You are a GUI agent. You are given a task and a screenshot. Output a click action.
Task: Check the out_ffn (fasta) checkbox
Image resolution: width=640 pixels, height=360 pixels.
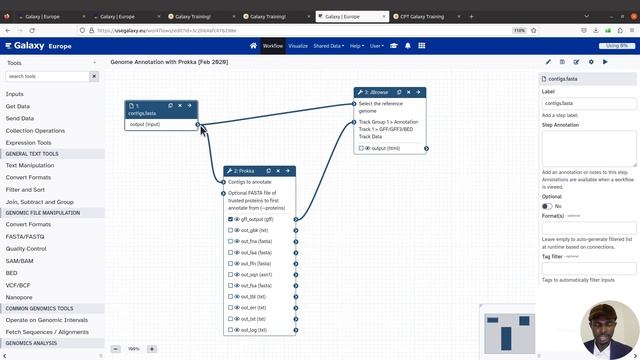(x=230, y=264)
